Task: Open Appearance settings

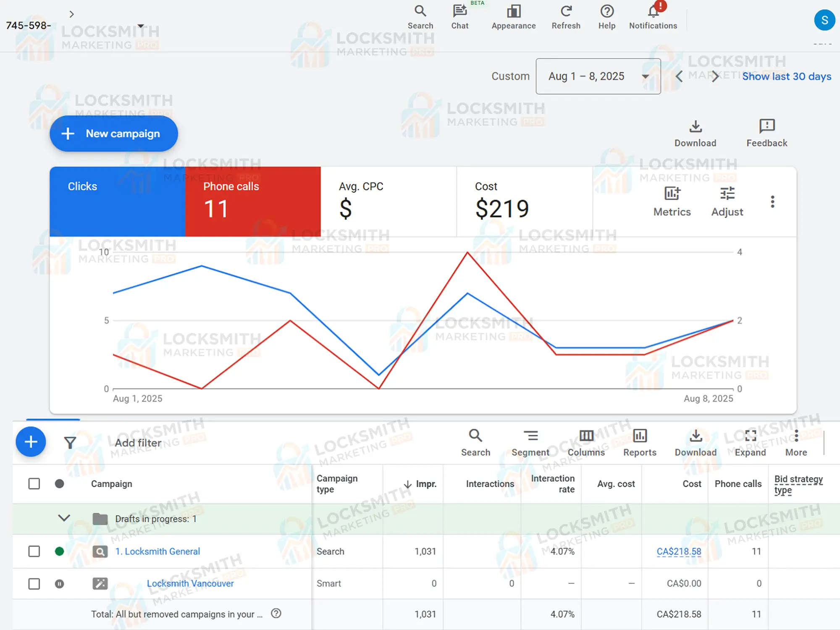Action: pyautogui.click(x=513, y=17)
